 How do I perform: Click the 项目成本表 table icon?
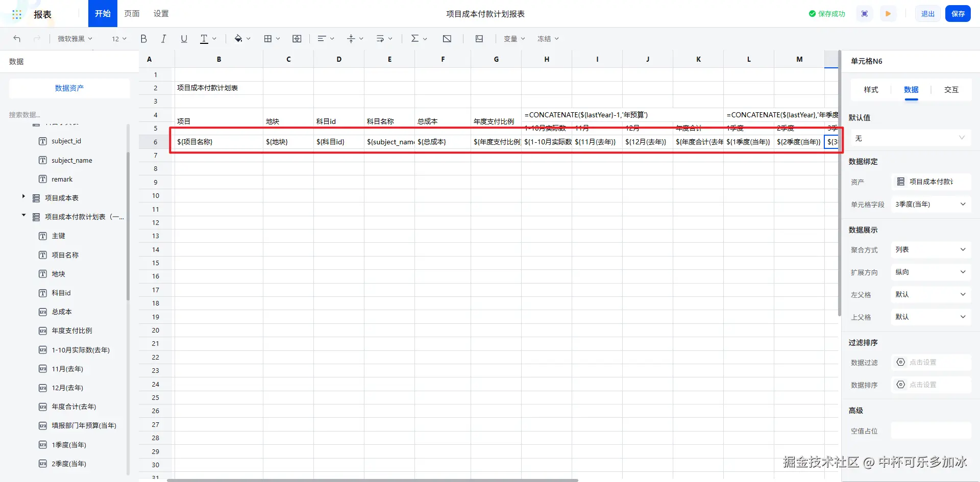coord(36,198)
